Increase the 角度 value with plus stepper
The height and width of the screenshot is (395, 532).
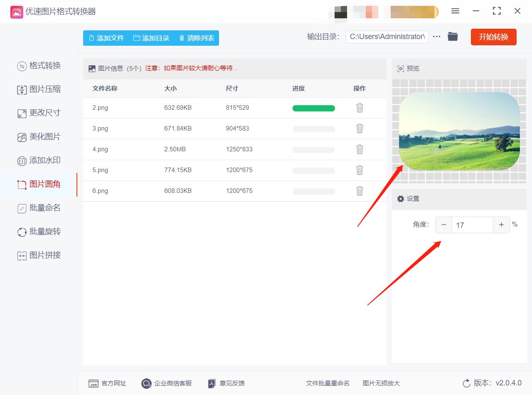(501, 225)
